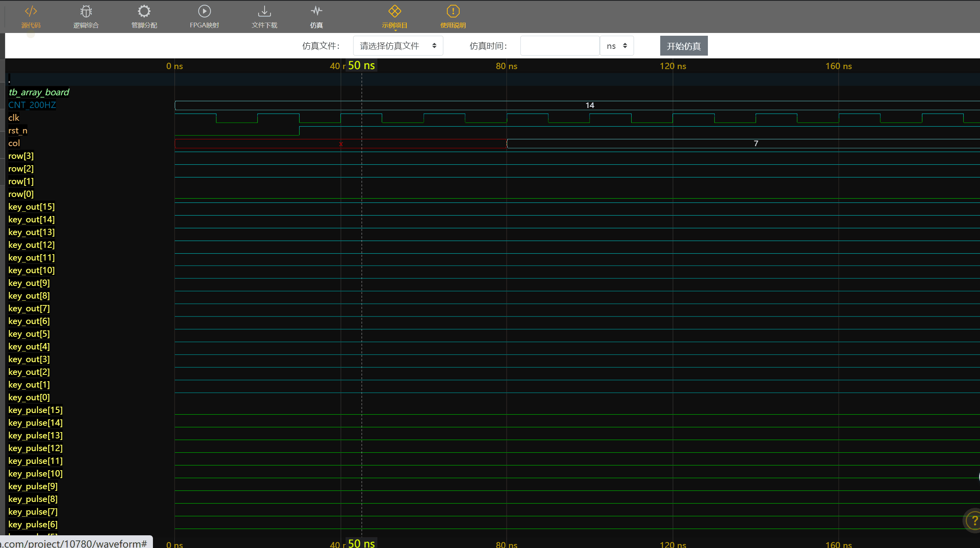Click the 使用说明 help instructions icon
The image size is (980, 548).
point(453,12)
